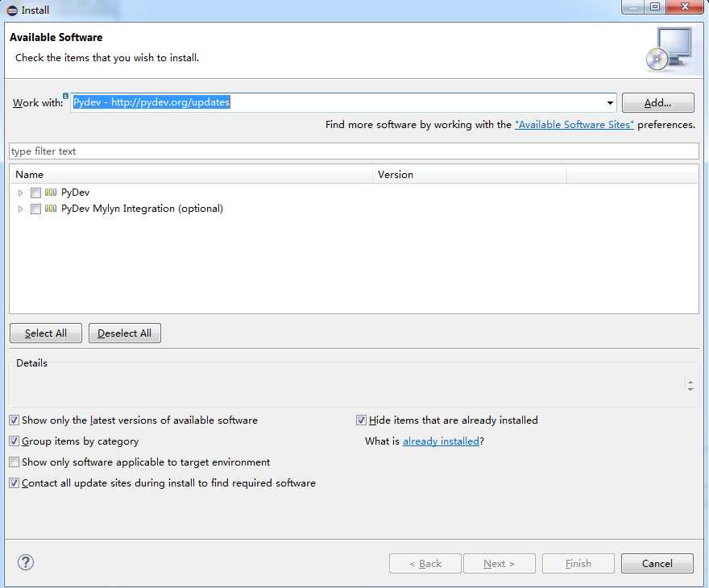Click the install wizard computer and CD image
Image resolution: width=709 pixels, height=588 pixels.
click(x=670, y=49)
